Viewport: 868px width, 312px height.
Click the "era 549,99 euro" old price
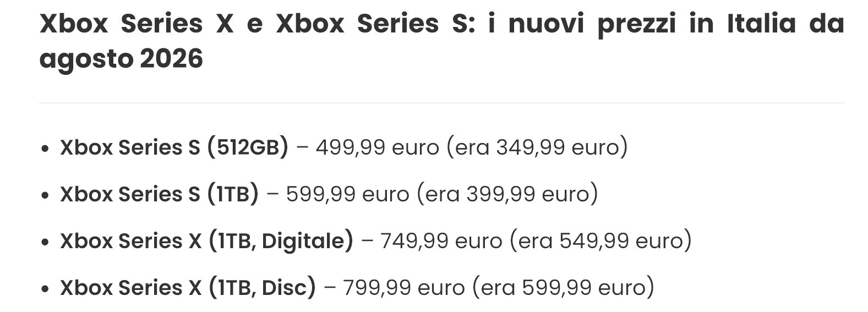click(600, 241)
